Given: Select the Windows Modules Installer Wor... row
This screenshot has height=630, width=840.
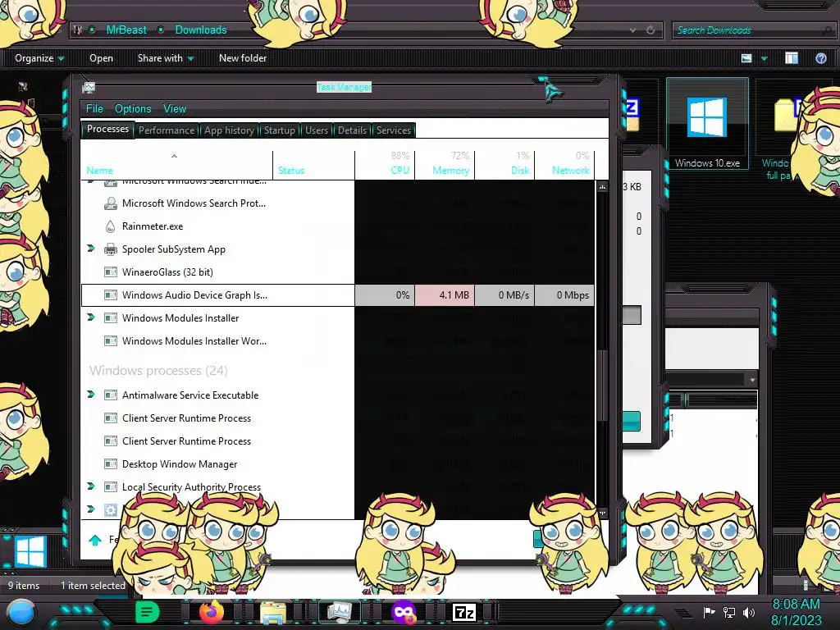Looking at the screenshot, I should coord(337,341).
